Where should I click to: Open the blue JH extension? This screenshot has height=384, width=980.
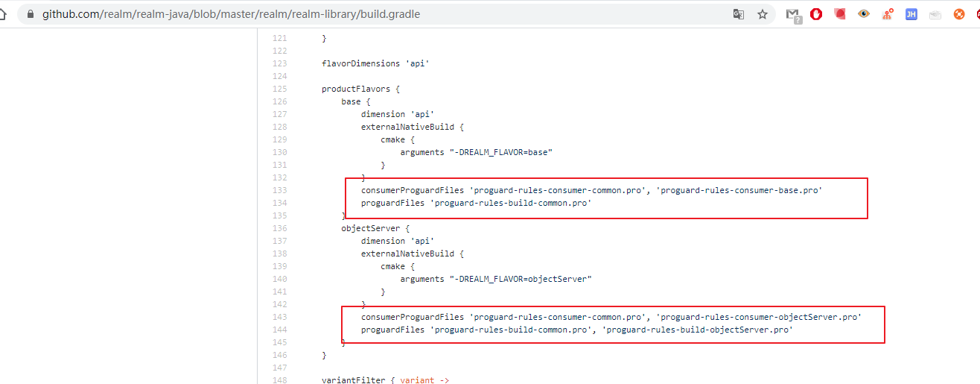click(911, 13)
